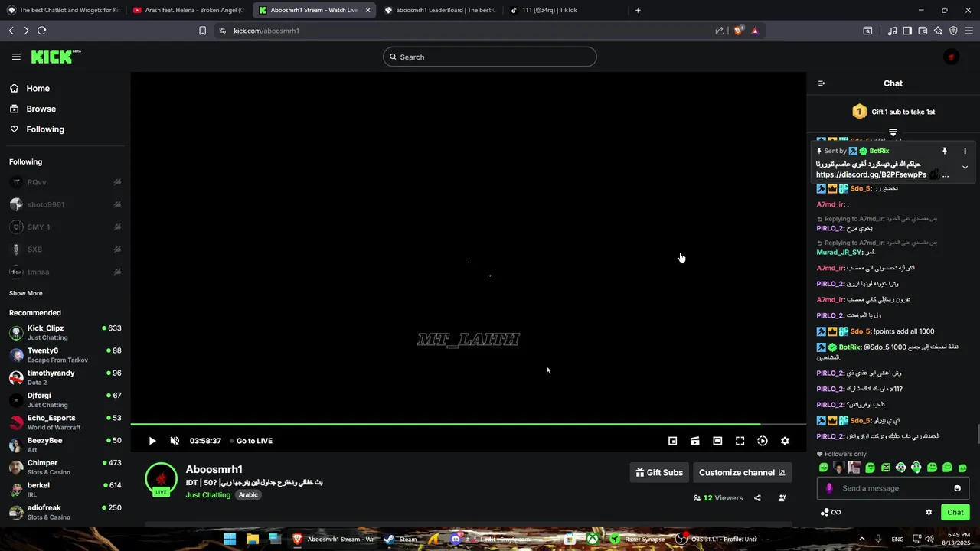
Task: Open Steam from the taskbar
Action: [x=400, y=539]
